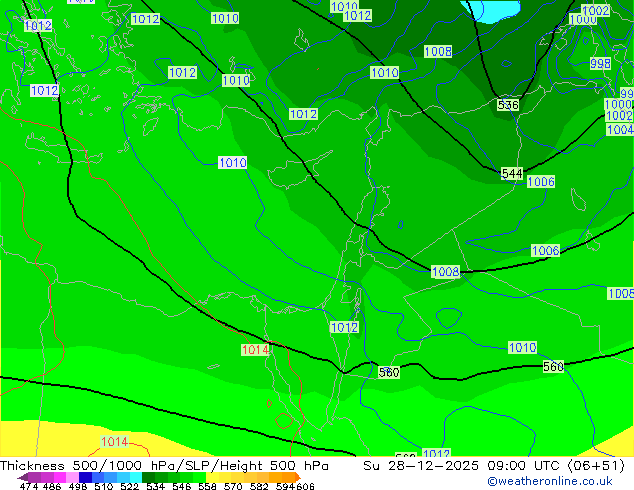Click the forecast date 'Su 28-12-2025 09:00 UTC'

[461, 466]
